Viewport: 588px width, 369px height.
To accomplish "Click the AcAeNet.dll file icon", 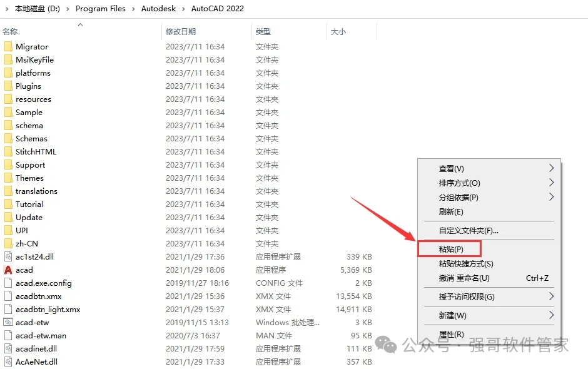I will pyautogui.click(x=8, y=361).
